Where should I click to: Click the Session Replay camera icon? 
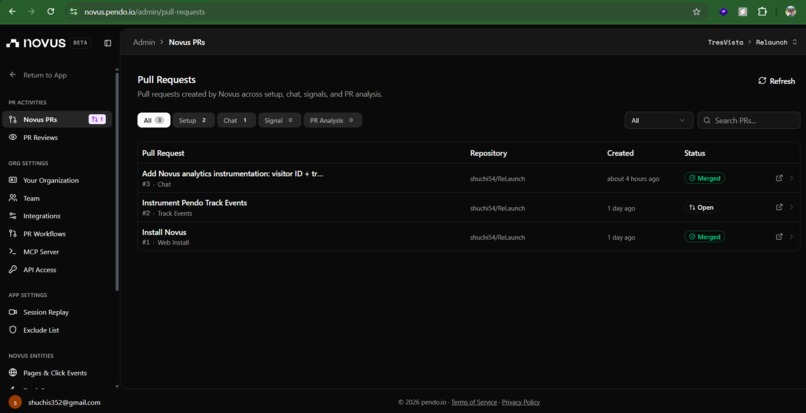[13, 312]
